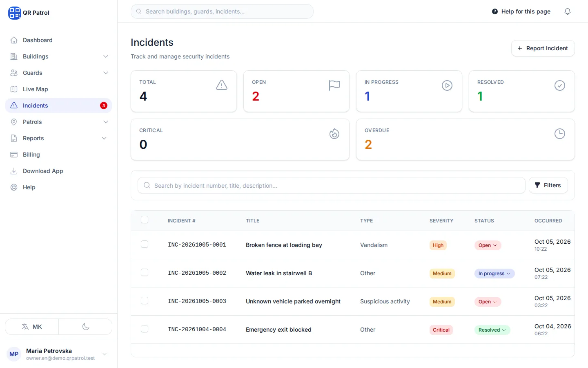Image resolution: width=588 pixels, height=368 pixels.
Task: Click the Guards people icon
Action: pos(14,73)
